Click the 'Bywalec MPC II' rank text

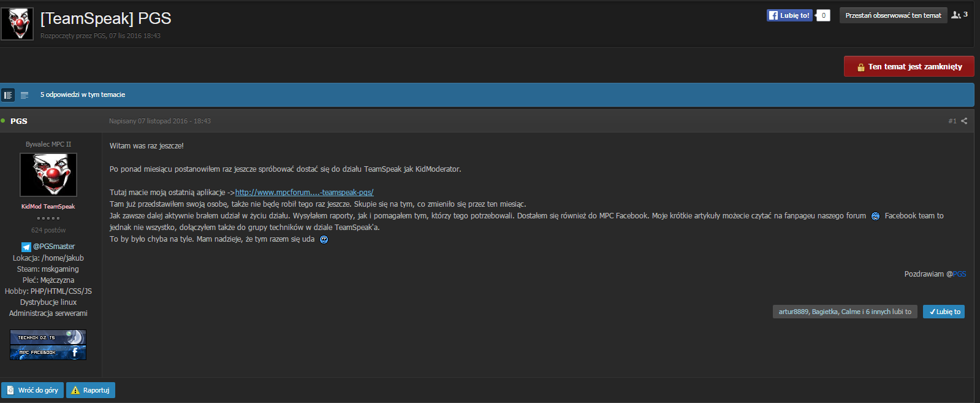[48, 144]
